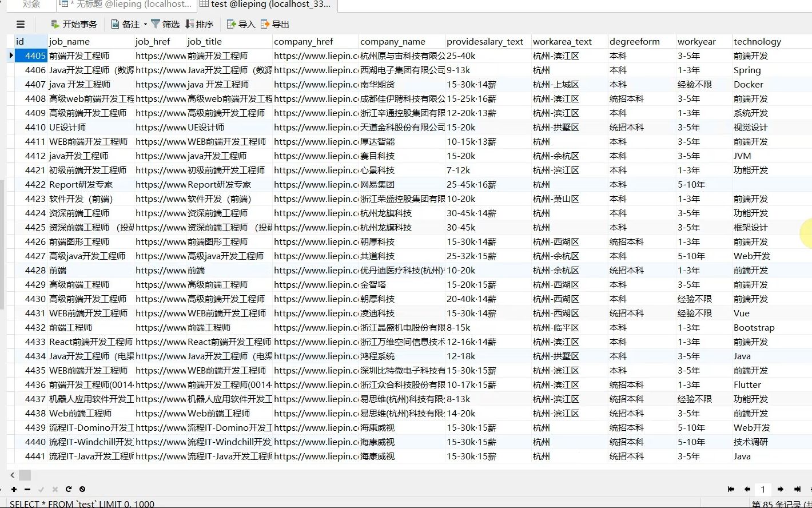Select the company_name cell '鸿程系统'
Screen dimensions: 812x508
pos(402,356)
